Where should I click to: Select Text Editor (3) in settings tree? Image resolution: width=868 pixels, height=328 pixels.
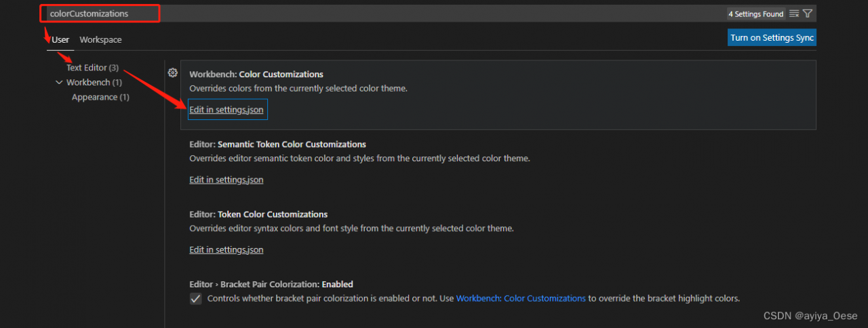(x=92, y=68)
